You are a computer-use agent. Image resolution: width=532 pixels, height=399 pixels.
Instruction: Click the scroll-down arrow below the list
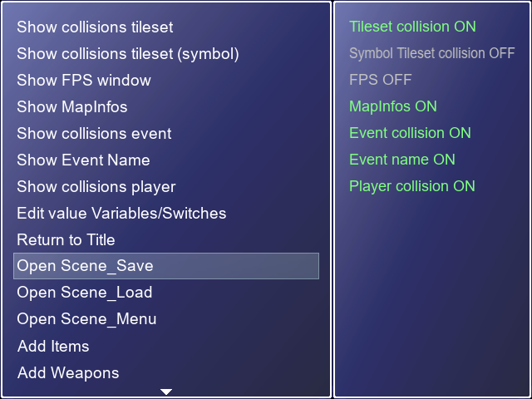(x=166, y=392)
